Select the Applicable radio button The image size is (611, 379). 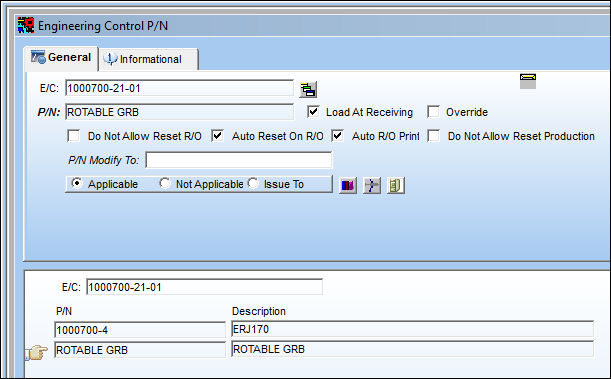pyautogui.click(x=77, y=183)
